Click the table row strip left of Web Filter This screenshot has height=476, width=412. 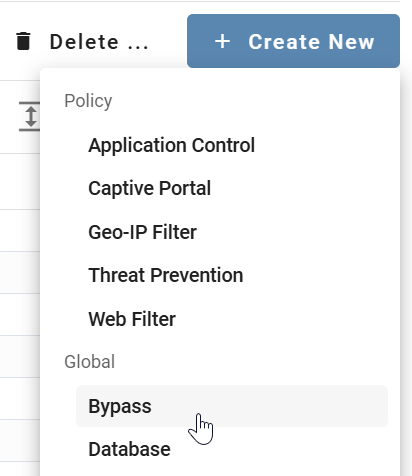[x=20, y=314]
